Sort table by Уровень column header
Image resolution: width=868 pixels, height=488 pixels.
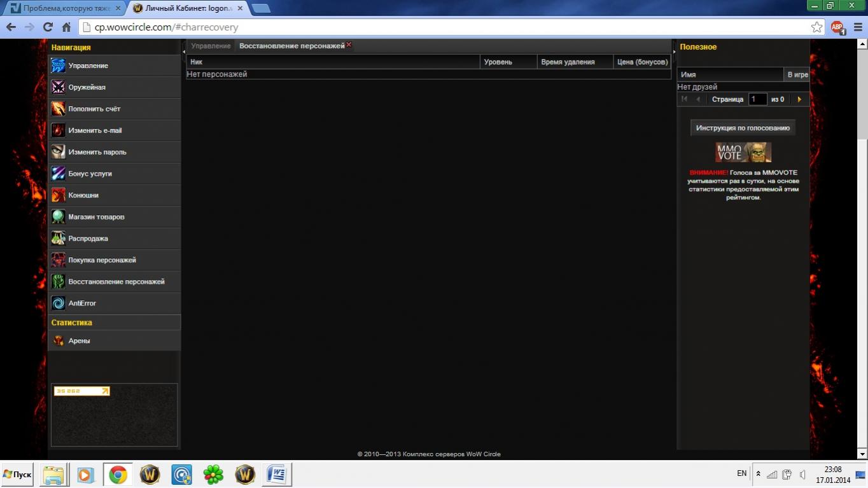498,62
